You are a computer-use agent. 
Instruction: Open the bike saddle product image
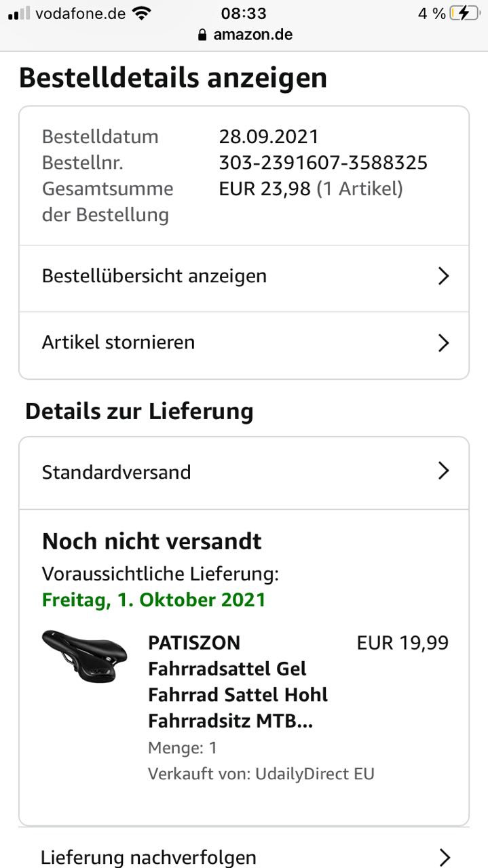click(84, 656)
